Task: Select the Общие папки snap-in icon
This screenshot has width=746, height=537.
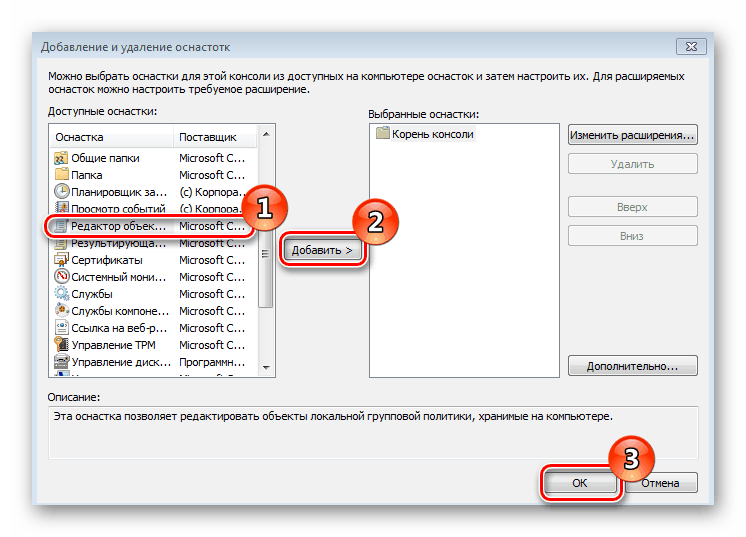Action: [x=61, y=158]
